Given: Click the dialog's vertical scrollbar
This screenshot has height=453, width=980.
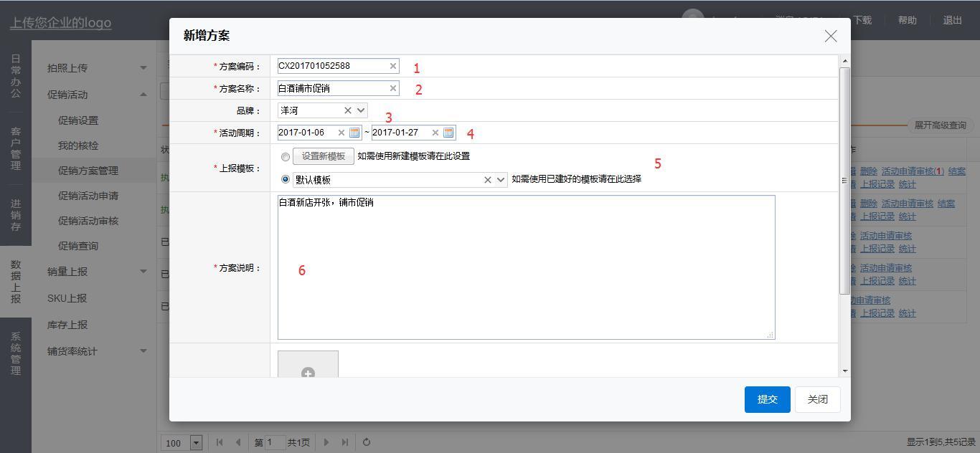Looking at the screenshot, I should 844,179.
